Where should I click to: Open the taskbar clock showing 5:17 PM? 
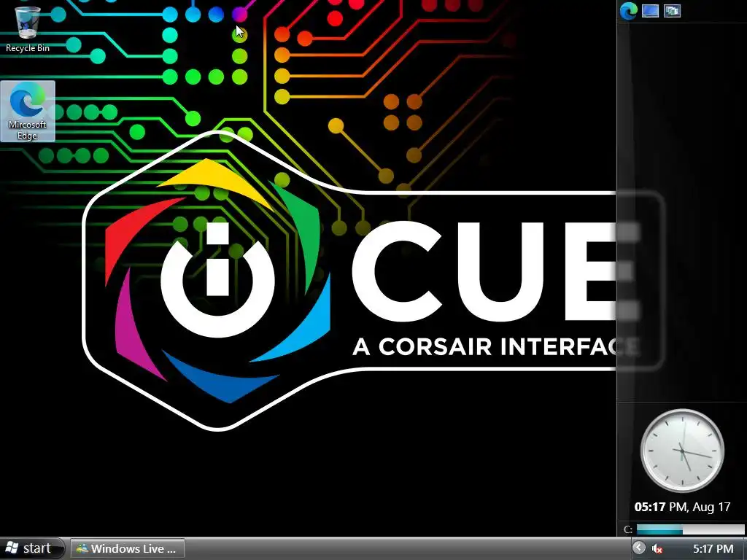tap(713, 549)
